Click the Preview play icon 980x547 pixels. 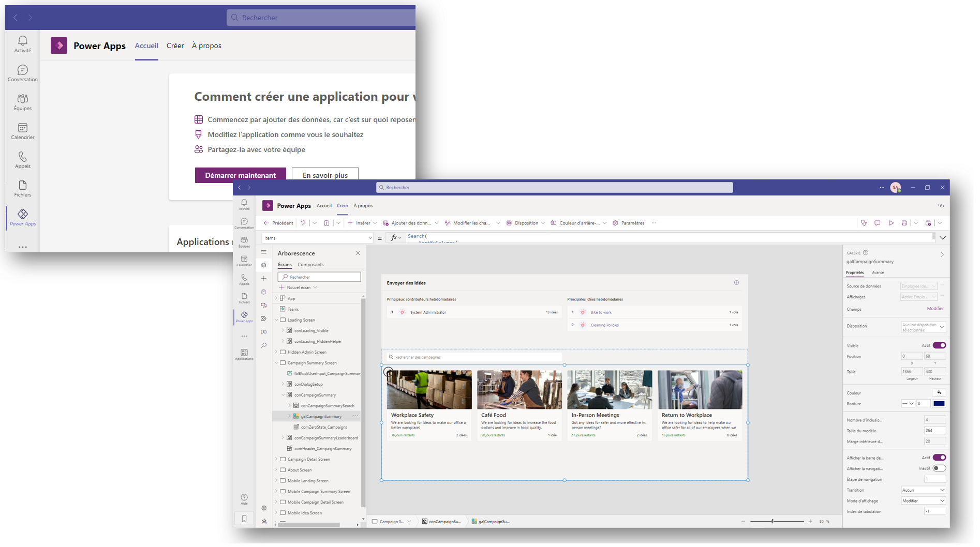tap(891, 223)
